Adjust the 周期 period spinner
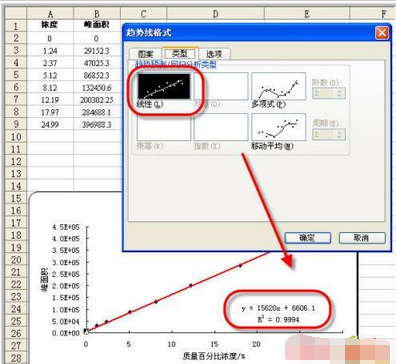 [329, 134]
